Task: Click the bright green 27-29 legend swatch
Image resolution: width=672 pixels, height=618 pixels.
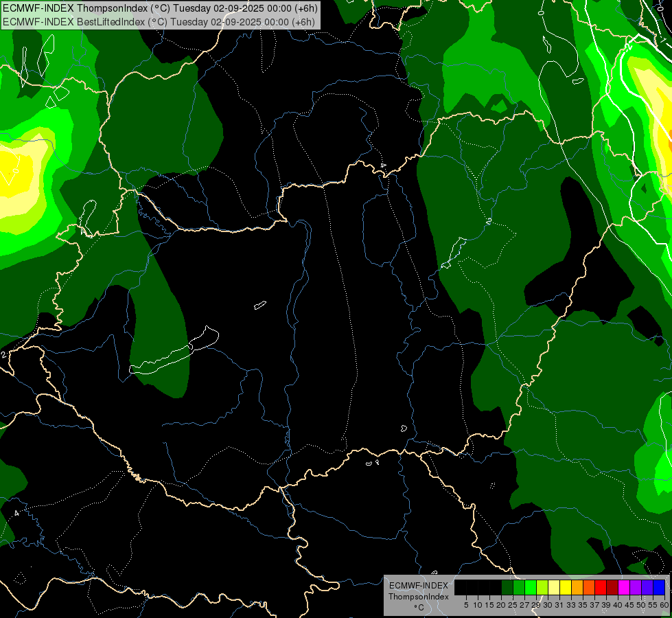Action: point(531,587)
